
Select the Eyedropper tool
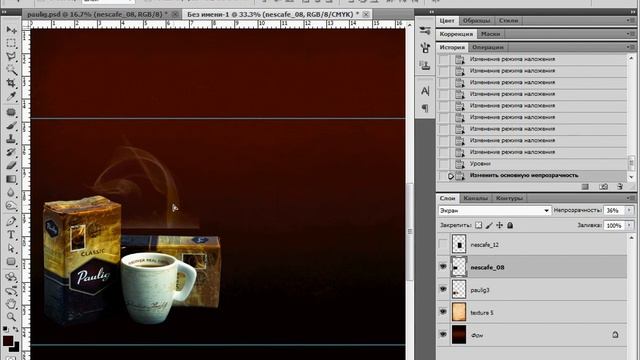tap(11, 97)
